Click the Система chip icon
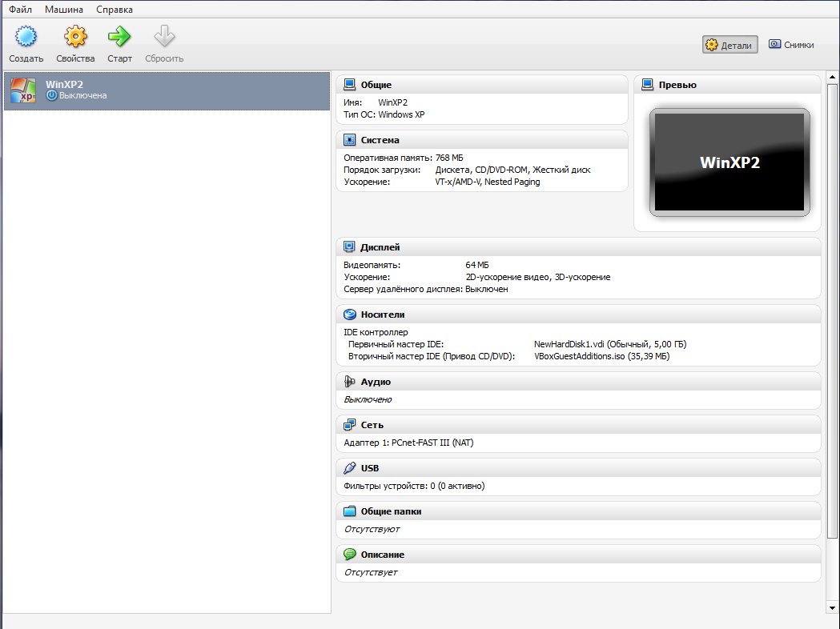The width and height of the screenshot is (840, 629). point(349,140)
